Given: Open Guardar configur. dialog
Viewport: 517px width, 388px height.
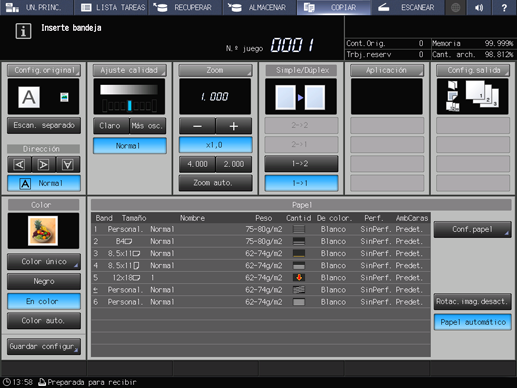Looking at the screenshot, I should [44, 347].
